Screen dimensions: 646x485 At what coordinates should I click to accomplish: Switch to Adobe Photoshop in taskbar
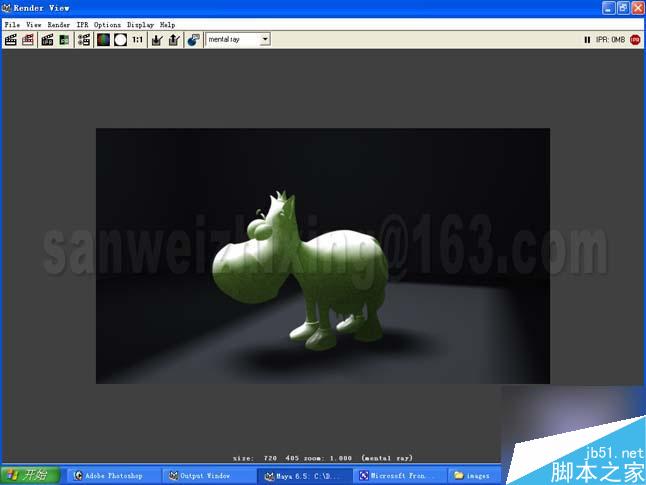[113, 476]
